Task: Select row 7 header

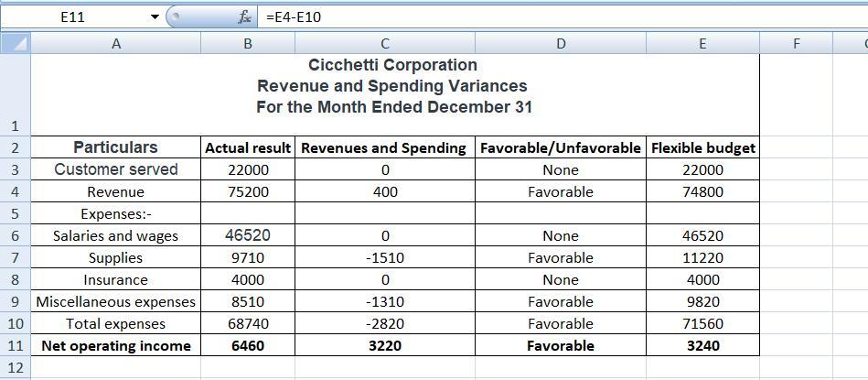Action: click(15, 257)
